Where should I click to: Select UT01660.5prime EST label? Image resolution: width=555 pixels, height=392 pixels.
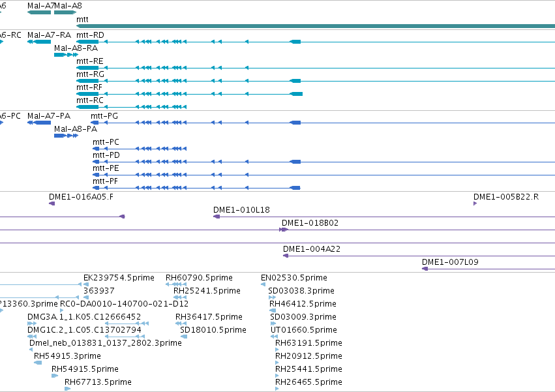click(x=304, y=330)
